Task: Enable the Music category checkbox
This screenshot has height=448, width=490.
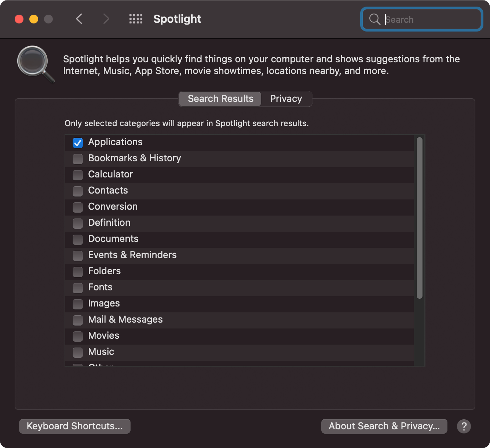Action: [x=78, y=352]
